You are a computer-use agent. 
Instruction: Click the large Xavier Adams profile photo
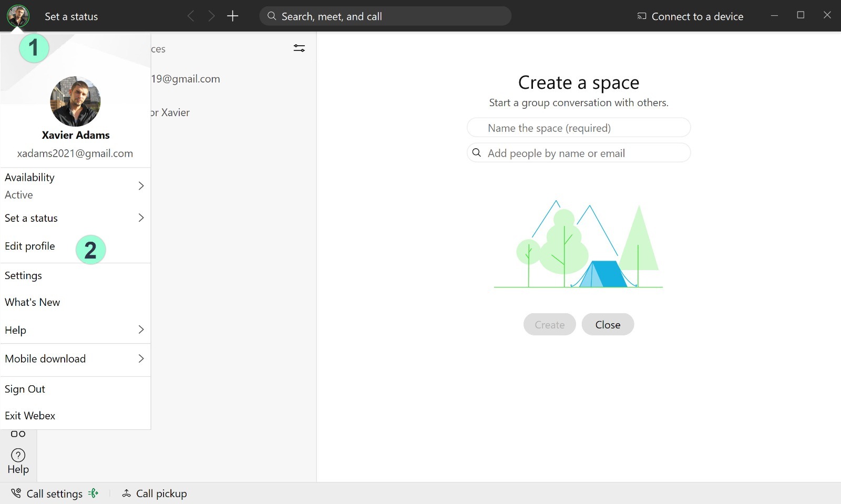pyautogui.click(x=75, y=101)
